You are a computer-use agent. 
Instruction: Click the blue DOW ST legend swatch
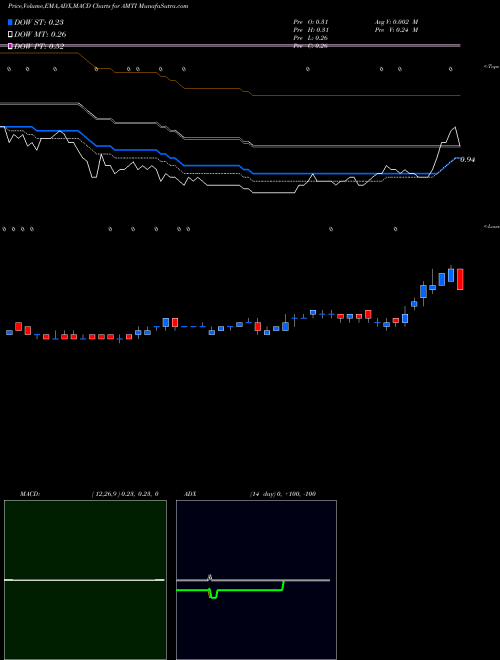(10, 22)
